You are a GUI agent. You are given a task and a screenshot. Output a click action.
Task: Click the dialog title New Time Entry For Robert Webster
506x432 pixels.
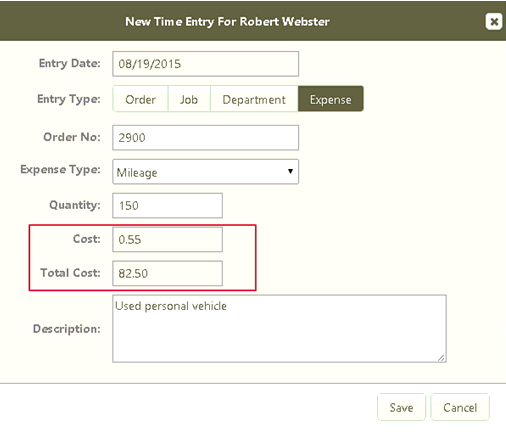tap(227, 22)
